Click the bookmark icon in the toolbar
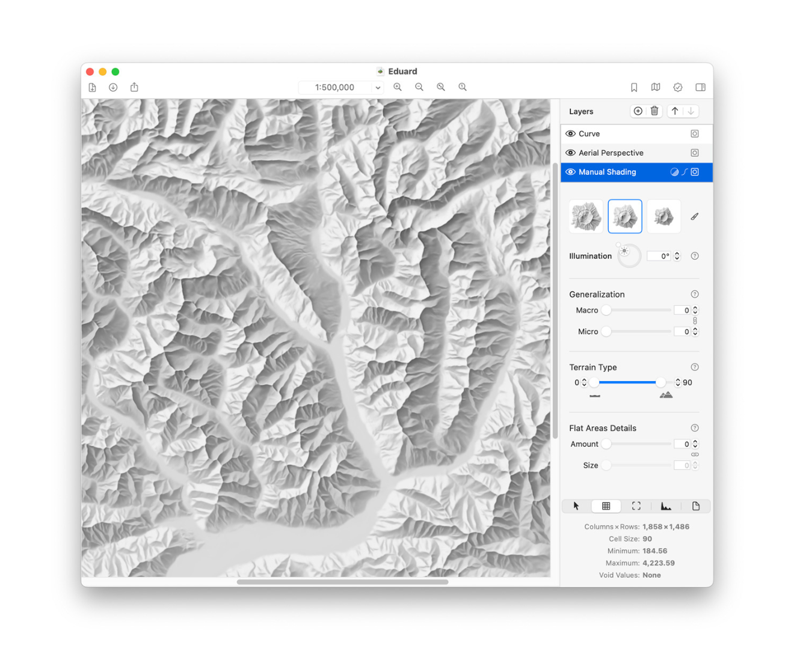This screenshot has height=672, width=794. pyautogui.click(x=634, y=87)
